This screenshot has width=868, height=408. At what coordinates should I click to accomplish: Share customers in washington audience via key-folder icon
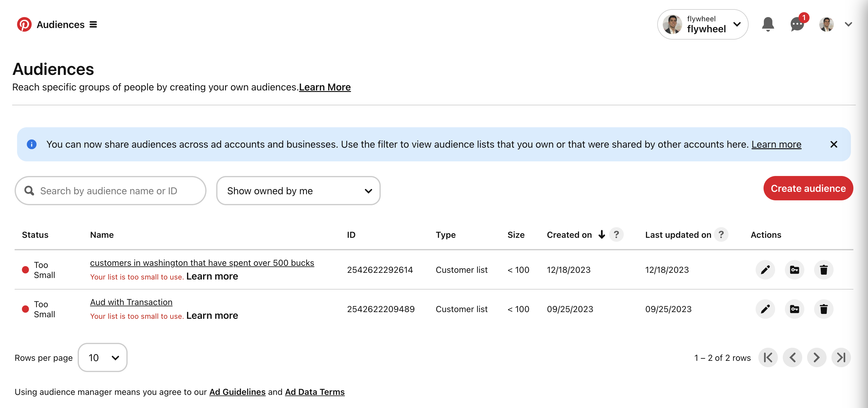[x=795, y=270]
